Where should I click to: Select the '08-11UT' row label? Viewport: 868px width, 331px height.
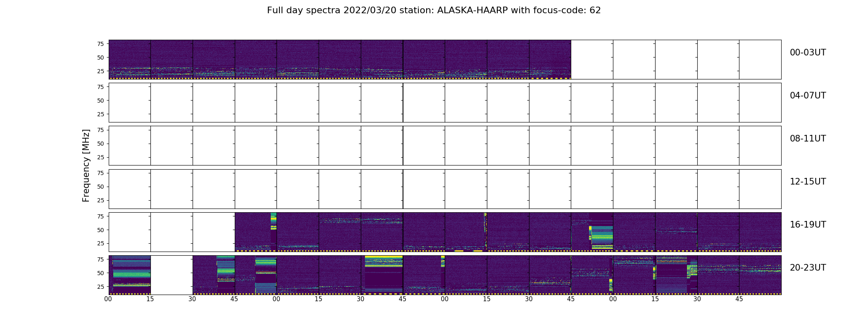pos(808,139)
